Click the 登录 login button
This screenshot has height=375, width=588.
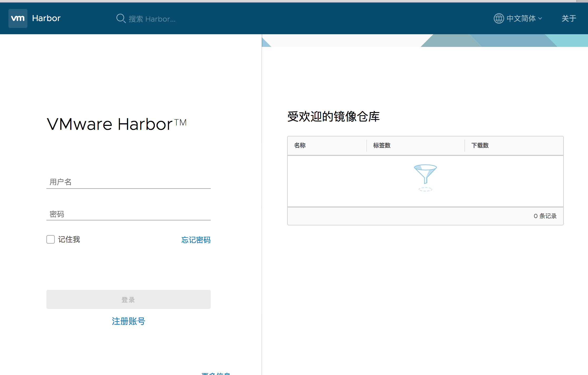click(129, 299)
